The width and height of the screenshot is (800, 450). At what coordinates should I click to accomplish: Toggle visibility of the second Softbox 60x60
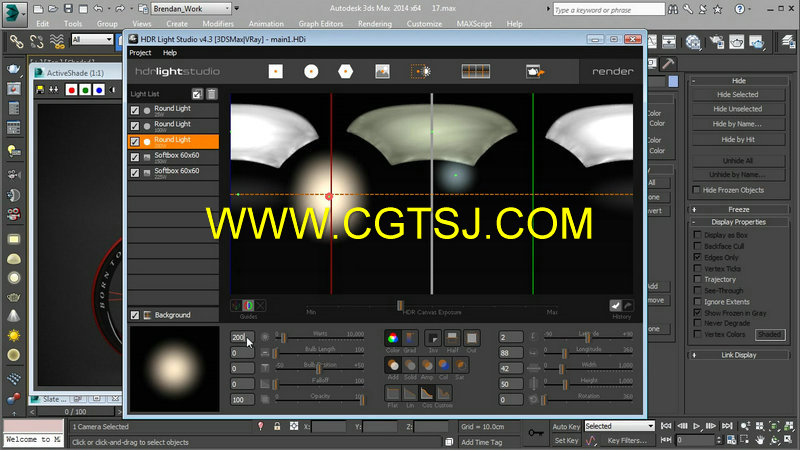click(135, 173)
